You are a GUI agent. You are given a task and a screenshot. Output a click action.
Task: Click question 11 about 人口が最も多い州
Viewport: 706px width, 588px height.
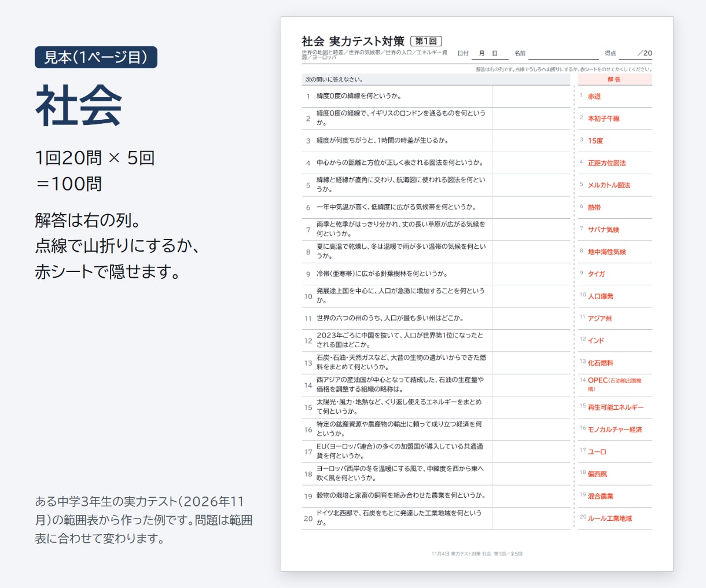[x=390, y=318]
